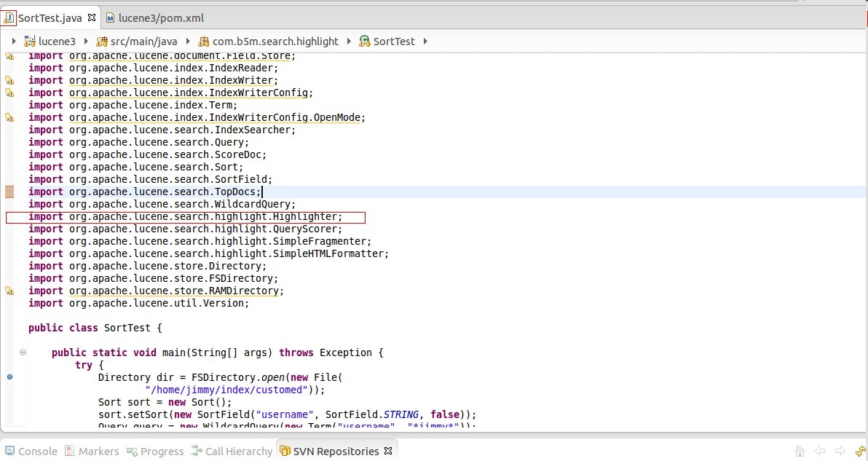Screen dimensions: 868x461
Task: Click warning marker beside the IndexWriter import
Action: click(9, 80)
